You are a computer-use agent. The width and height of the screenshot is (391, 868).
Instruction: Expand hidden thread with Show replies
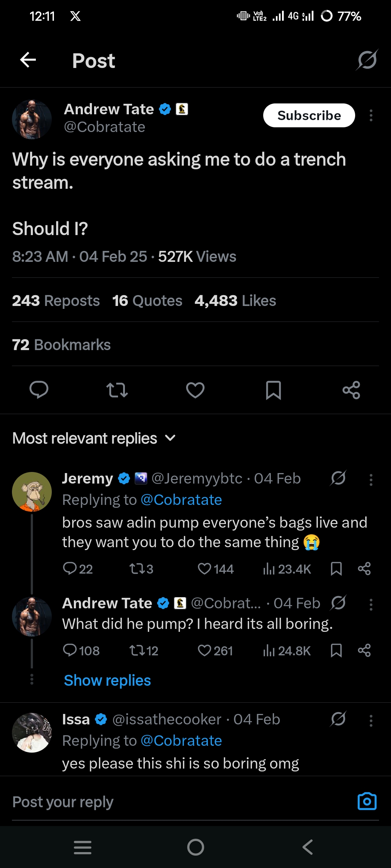[x=107, y=680]
